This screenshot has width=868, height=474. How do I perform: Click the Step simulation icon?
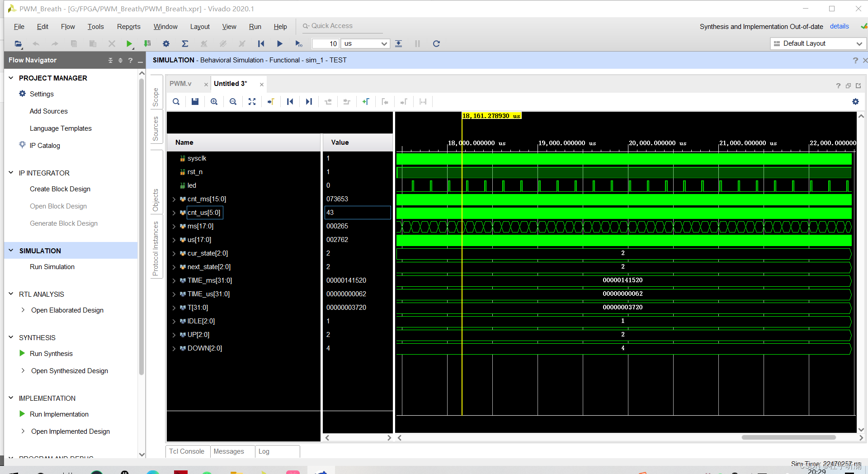[398, 44]
